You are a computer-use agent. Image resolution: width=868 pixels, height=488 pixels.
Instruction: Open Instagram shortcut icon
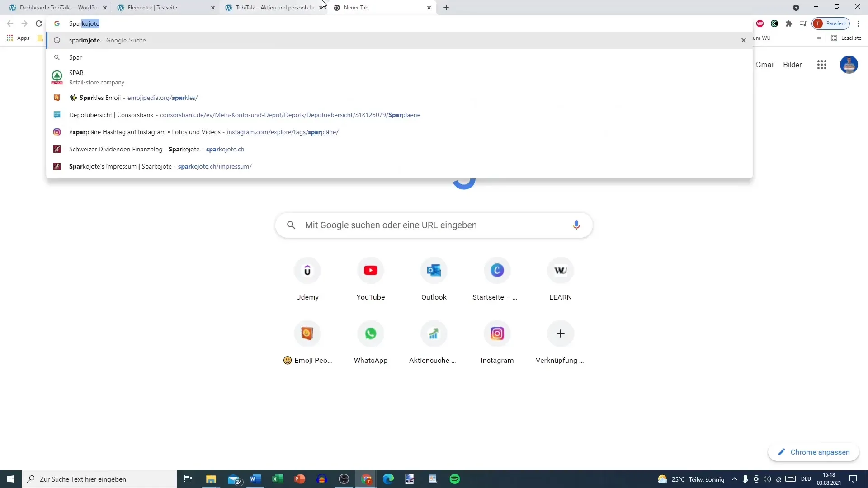coord(497,333)
